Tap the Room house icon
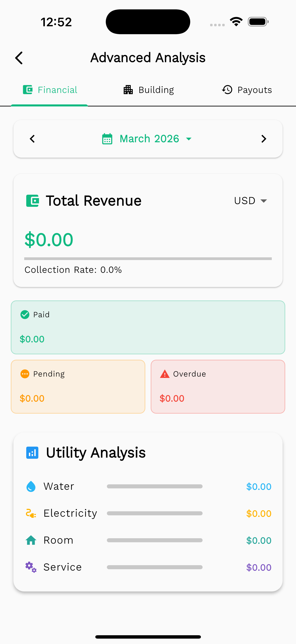The height and width of the screenshot is (644, 296). pyautogui.click(x=31, y=540)
